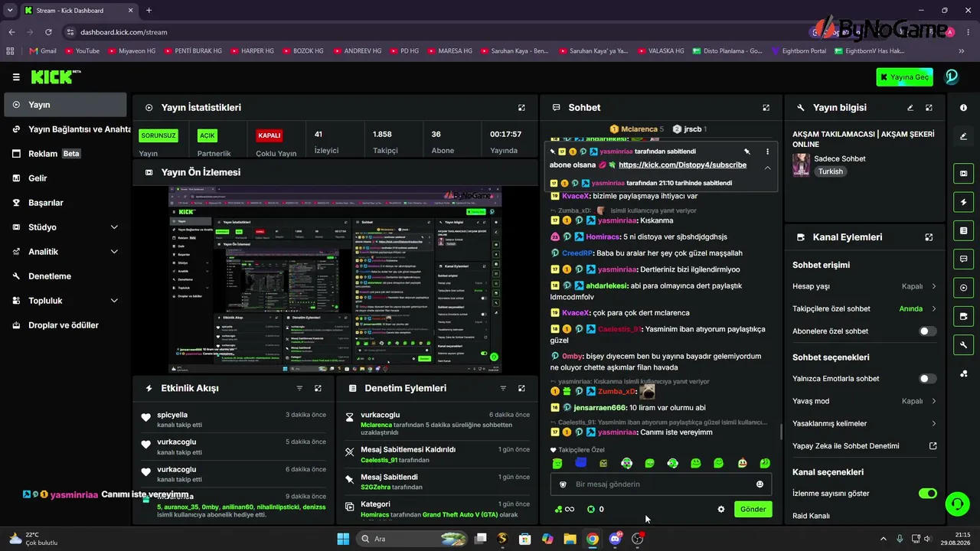Expand the Etkinlik Akışı panel to fullscreen
980x551 pixels.
click(318, 388)
